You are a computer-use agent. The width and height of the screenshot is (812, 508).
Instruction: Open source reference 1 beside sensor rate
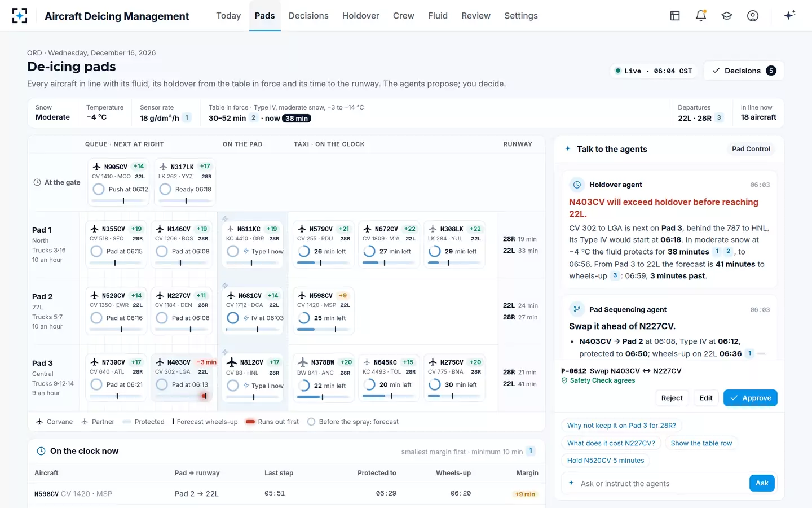[187, 117]
